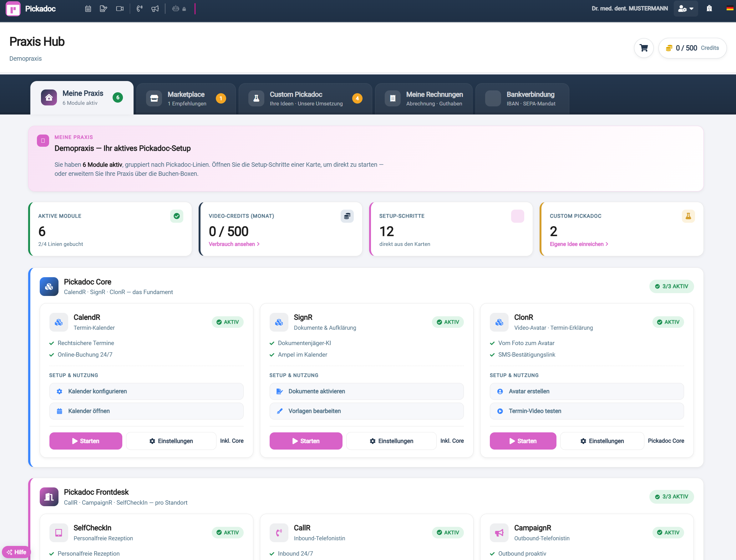Open the Avatar erstellen setup step

pyautogui.click(x=587, y=391)
